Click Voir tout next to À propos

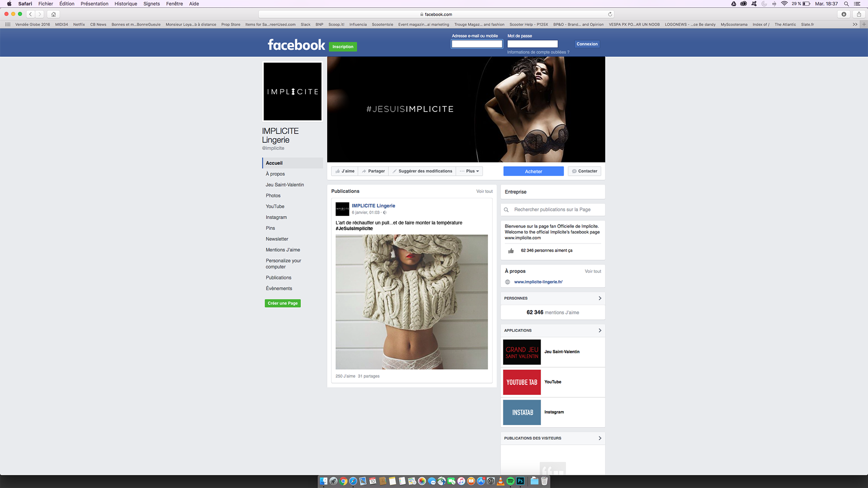click(593, 272)
